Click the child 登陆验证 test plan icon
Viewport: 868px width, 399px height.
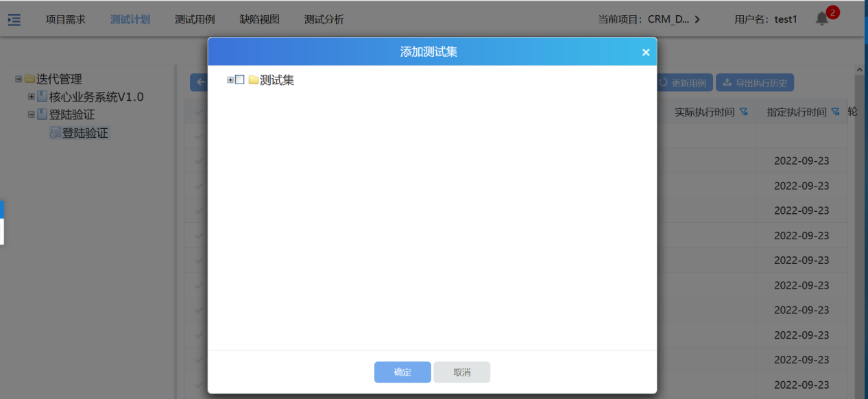(x=55, y=133)
